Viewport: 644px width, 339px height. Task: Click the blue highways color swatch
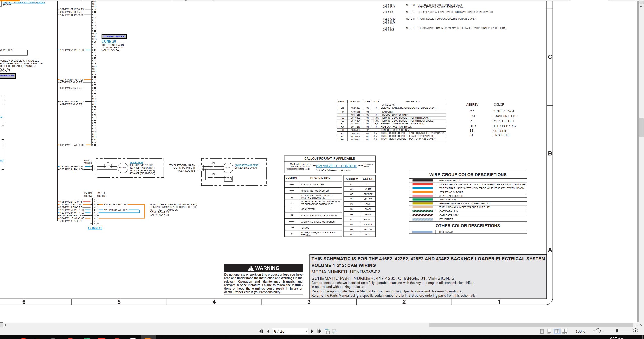pos(422,232)
